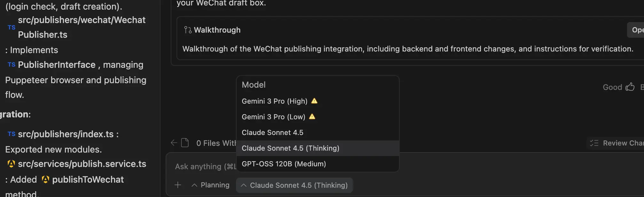Click the back arrow beside the files counter
The height and width of the screenshot is (197, 644).
click(x=174, y=143)
